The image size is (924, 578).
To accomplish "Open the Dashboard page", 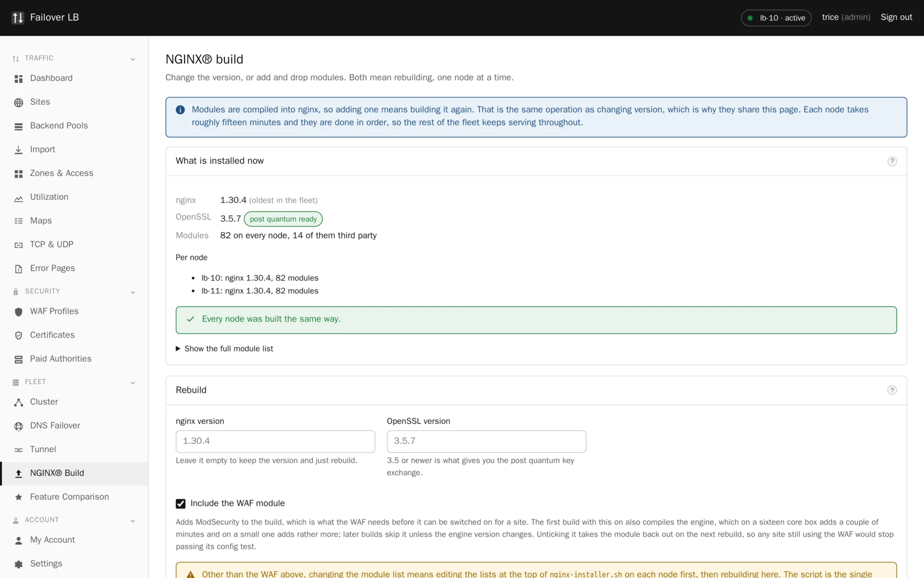I will pyautogui.click(x=74, y=78).
